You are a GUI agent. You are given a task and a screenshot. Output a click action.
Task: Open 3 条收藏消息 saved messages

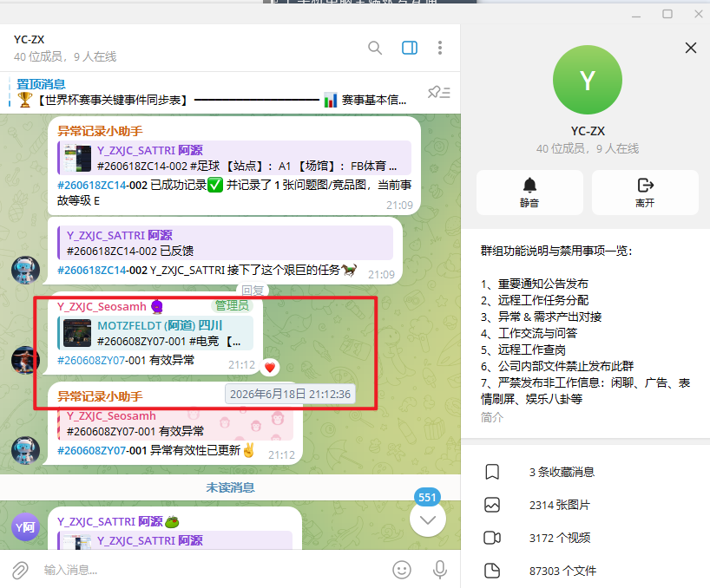pyautogui.click(x=585, y=472)
